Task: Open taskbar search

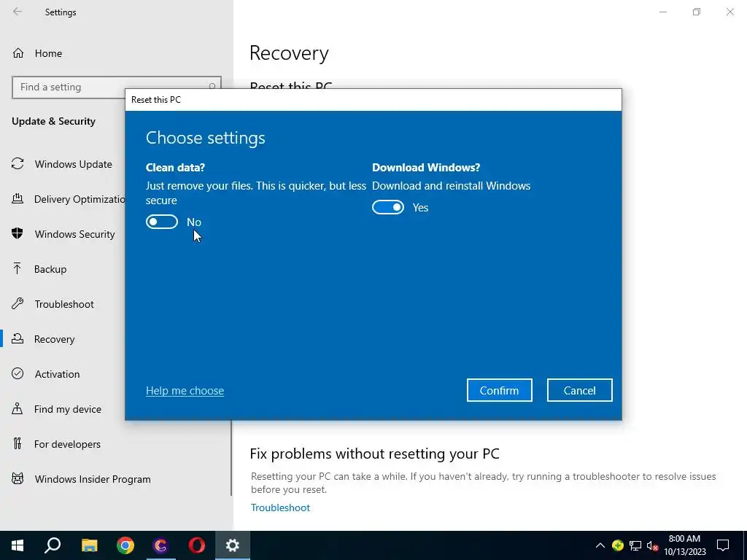Action: point(53,545)
